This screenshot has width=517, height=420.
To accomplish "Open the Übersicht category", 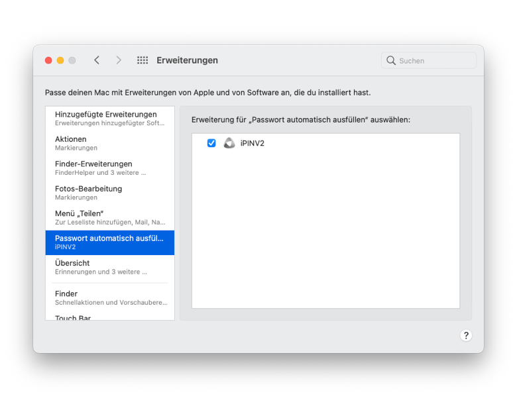I will tap(110, 267).
